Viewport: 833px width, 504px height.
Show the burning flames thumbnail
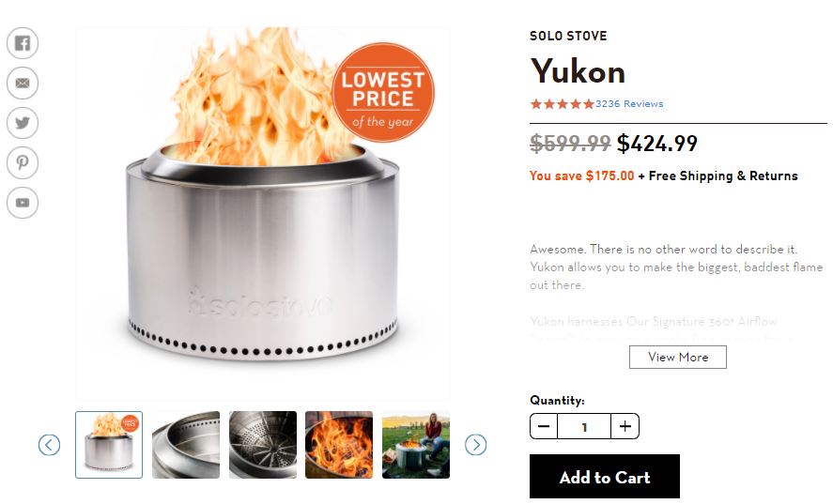coord(339,445)
